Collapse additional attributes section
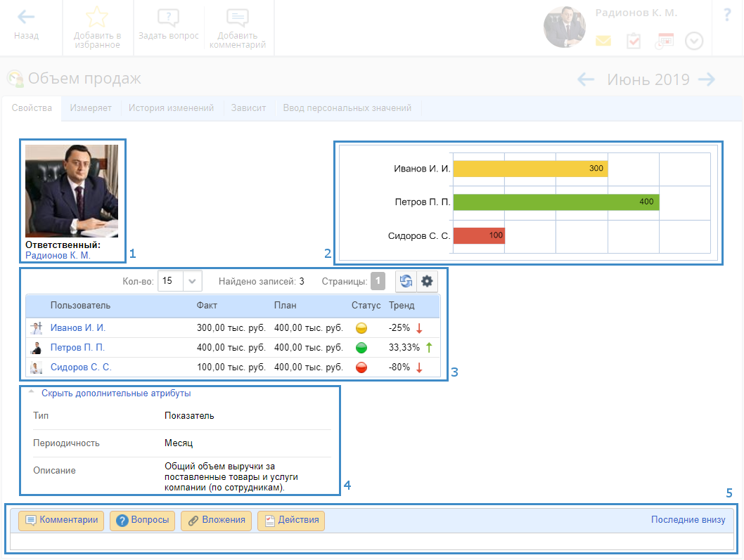Screen dimensions: 744x560 point(116,393)
